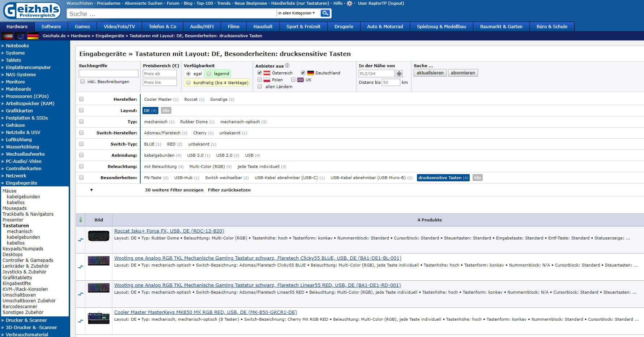Image resolution: width=644 pixels, height=337 pixels.
Task: Click Alle button next to DE layout
Action: [166, 111]
